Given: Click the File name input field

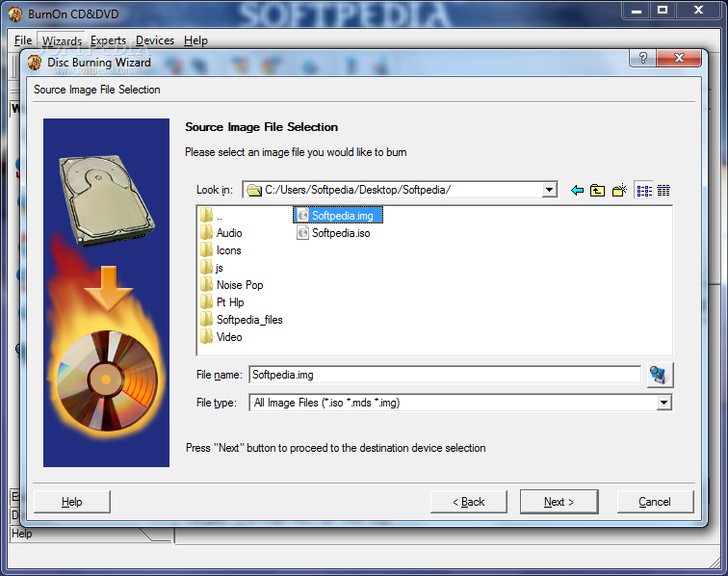Looking at the screenshot, I should coord(445,375).
